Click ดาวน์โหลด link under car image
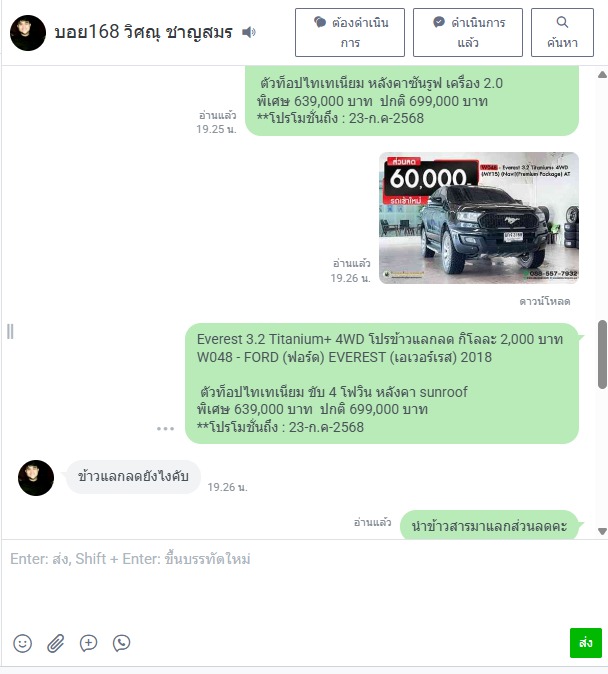608x674 pixels. [x=545, y=301]
